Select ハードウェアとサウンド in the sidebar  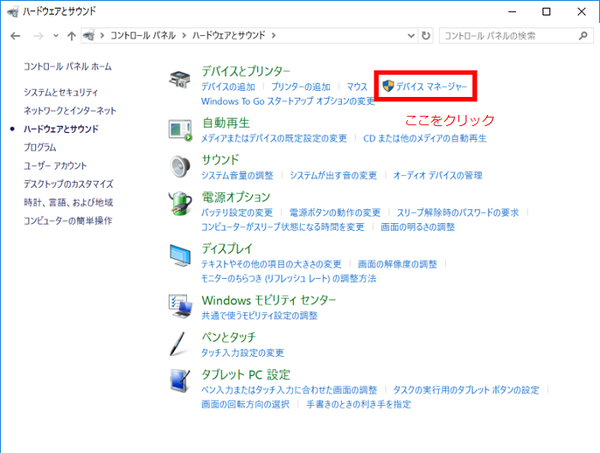pyautogui.click(x=61, y=129)
